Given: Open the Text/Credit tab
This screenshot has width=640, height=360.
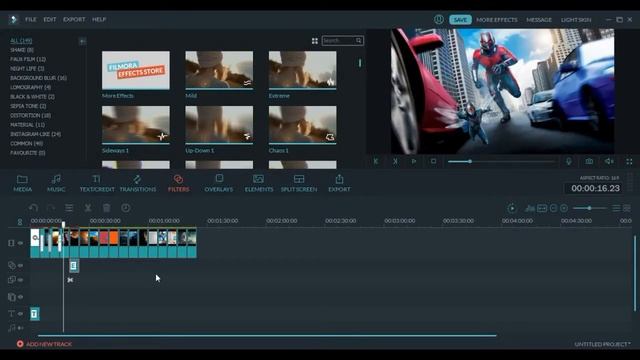Looking at the screenshot, I should (97, 183).
